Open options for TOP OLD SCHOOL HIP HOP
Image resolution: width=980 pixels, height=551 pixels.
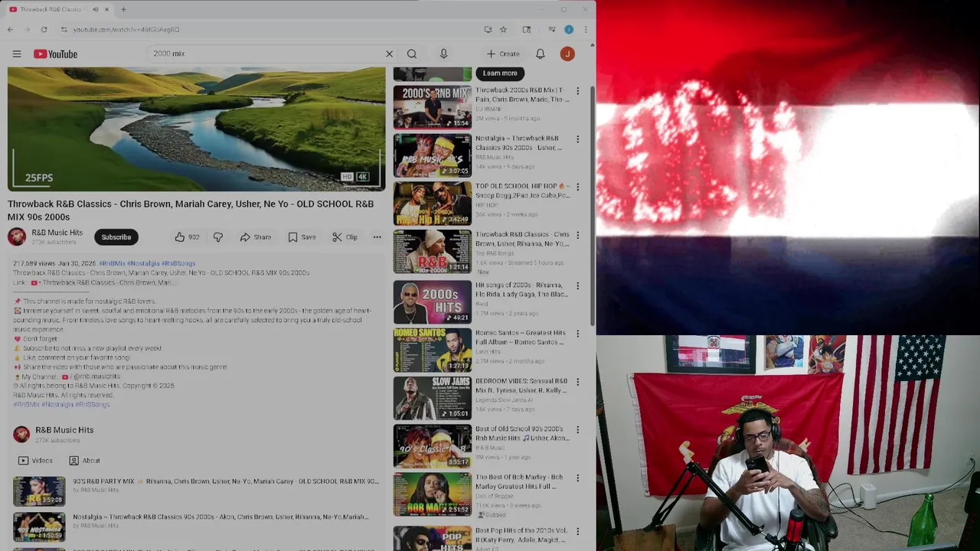click(578, 187)
